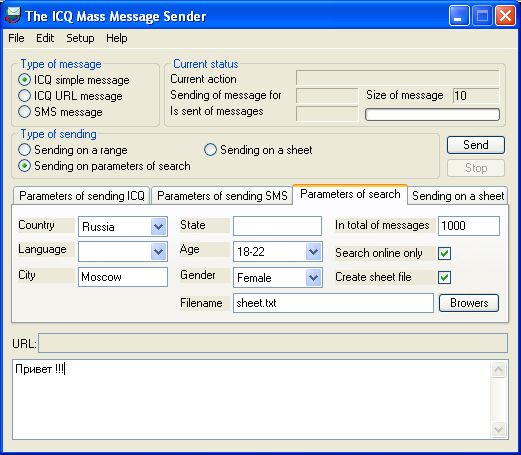Click the ICQ Mass Message Sender title icon

click(x=13, y=15)
